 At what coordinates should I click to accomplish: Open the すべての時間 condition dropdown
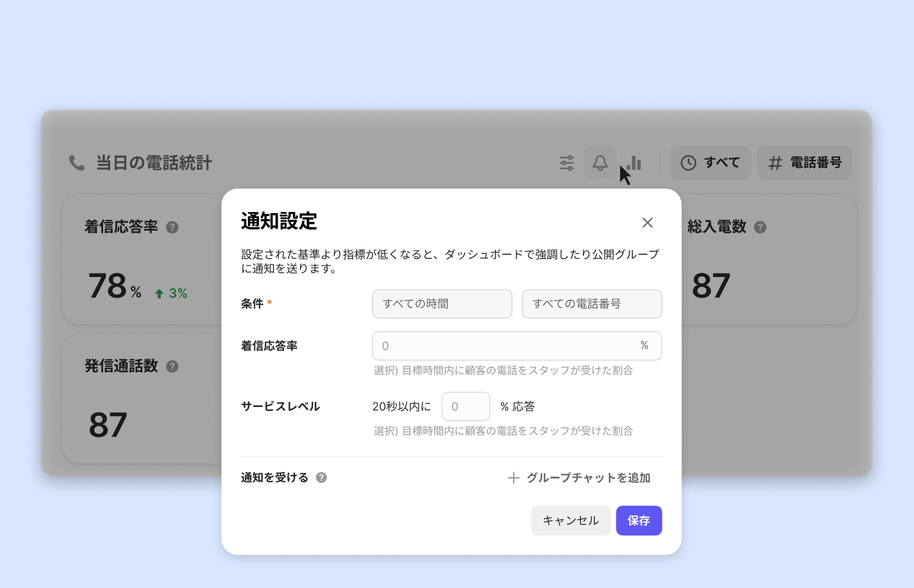coord(442,304)
